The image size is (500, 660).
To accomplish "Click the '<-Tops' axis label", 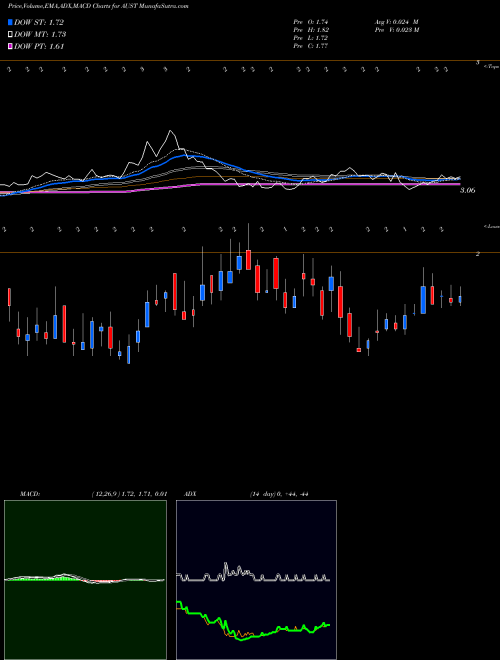I will click(x=491, y=66).
